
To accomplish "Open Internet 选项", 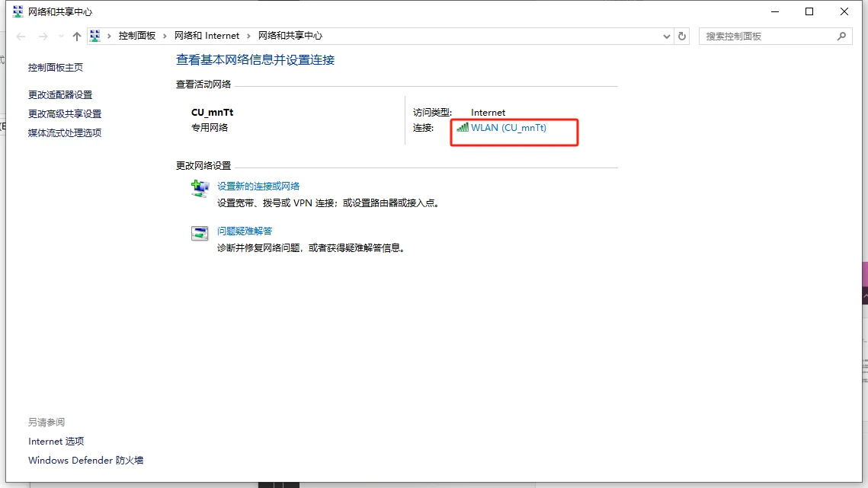I will pyautogui.click(x=56, y=441).
